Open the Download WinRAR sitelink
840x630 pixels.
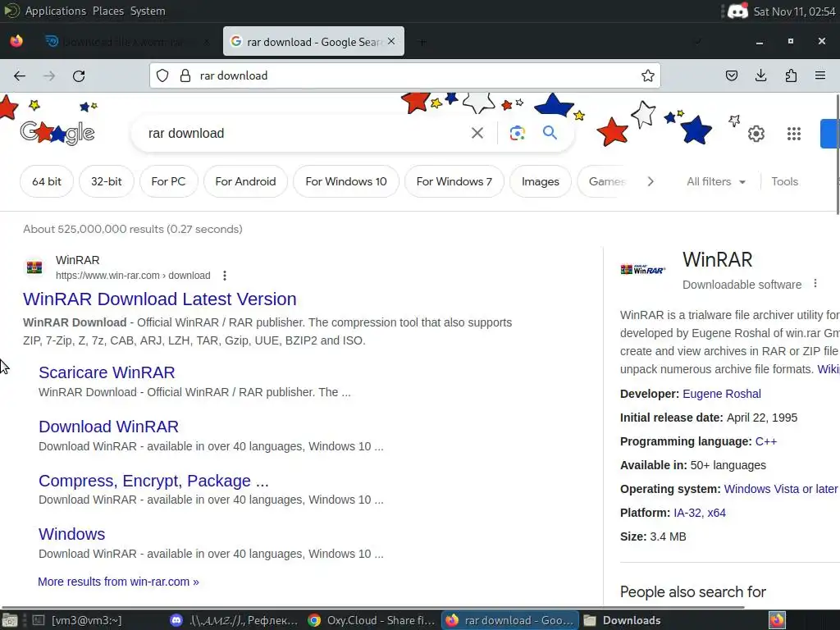tap(109, 427)
